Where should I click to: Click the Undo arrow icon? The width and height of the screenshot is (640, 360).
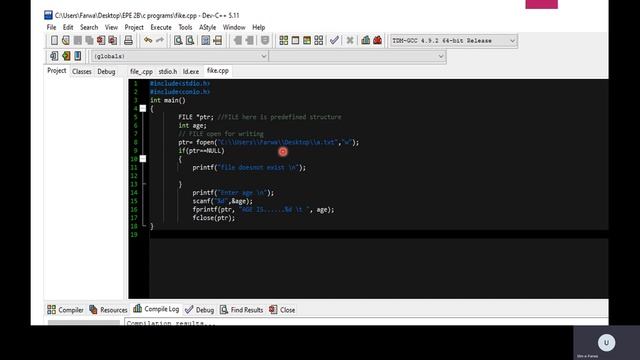tap(148, 40)
